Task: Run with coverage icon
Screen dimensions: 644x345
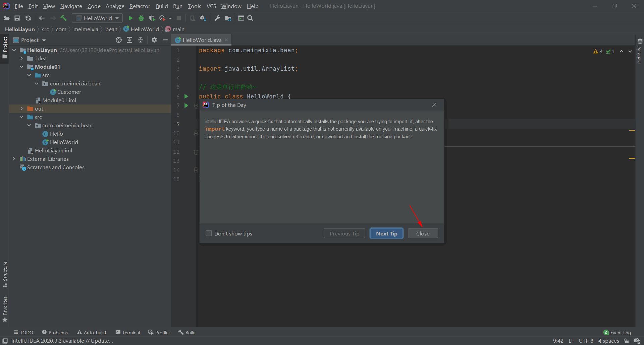Action: [x=152, y=18]
